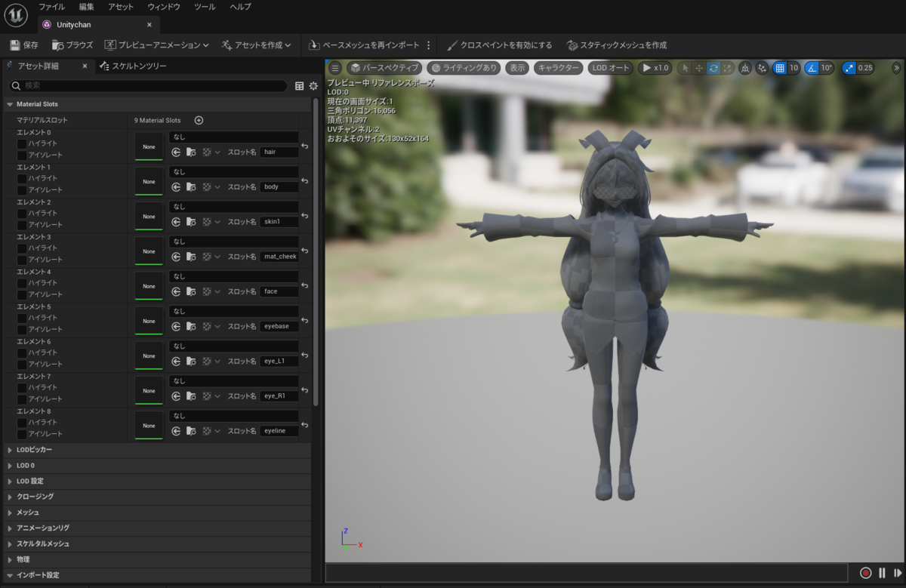The image size is (906, 588).
Task: Click Element 3 None material thumbnail
Action: 149,251
